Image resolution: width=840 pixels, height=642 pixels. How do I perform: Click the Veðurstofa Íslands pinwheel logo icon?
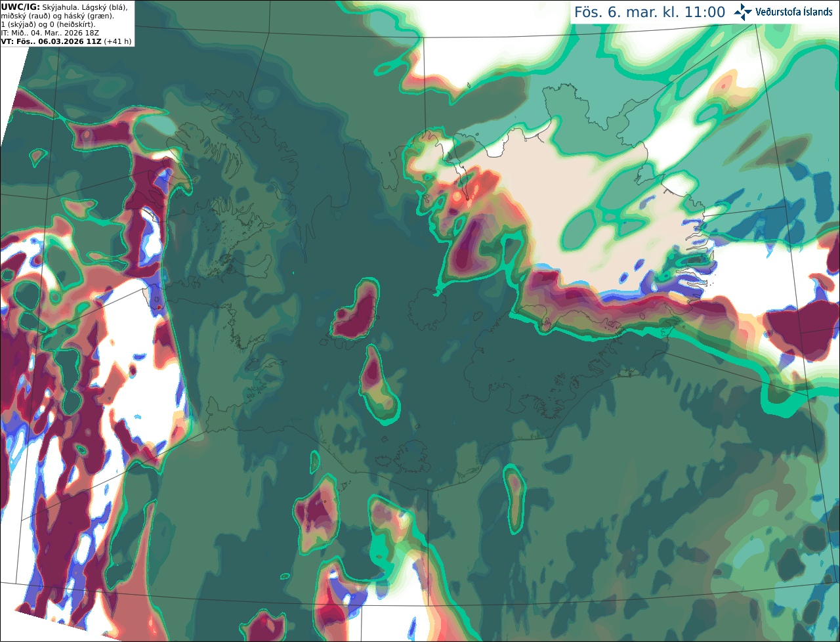click(x=743, y=12)
